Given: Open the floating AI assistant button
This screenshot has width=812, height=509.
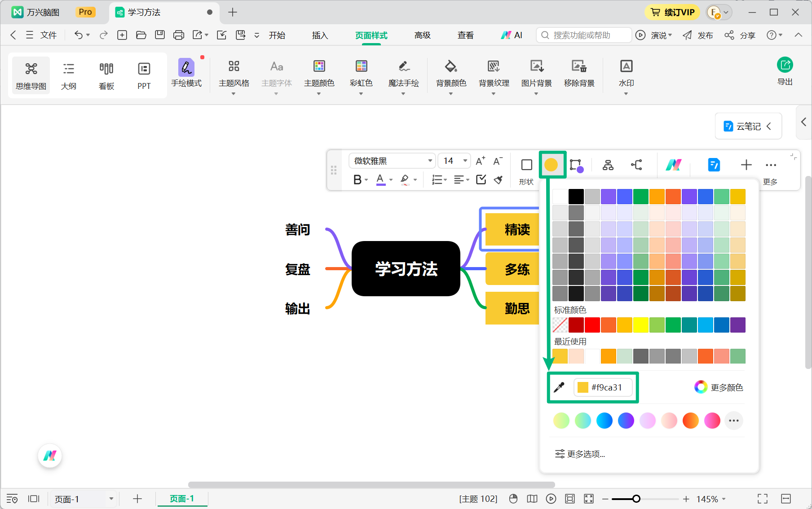Looking at the screenshot, I should coord(50,456).
